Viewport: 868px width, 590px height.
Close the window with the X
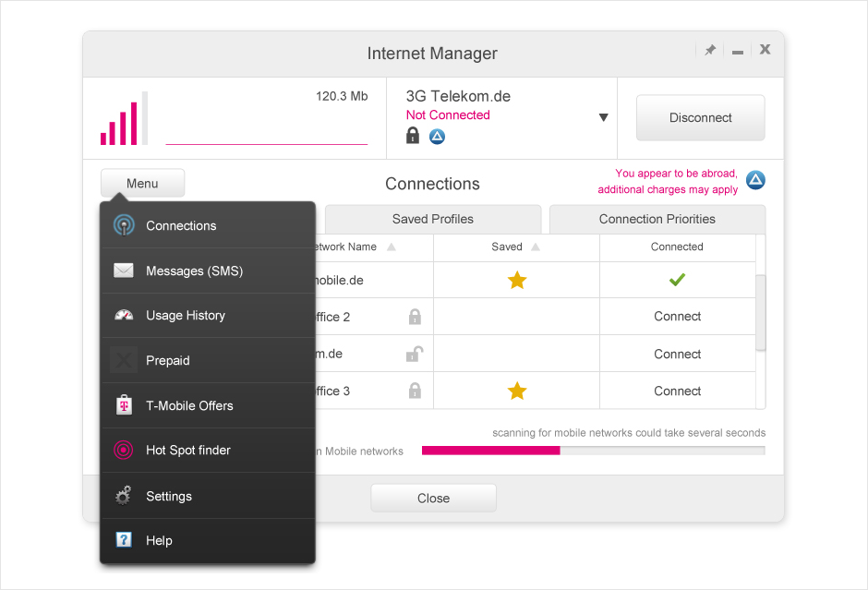click(x=765, y=49)
